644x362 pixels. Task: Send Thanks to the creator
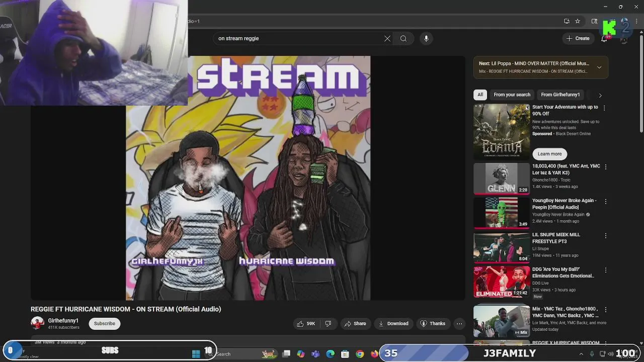[x=433, y=324]
